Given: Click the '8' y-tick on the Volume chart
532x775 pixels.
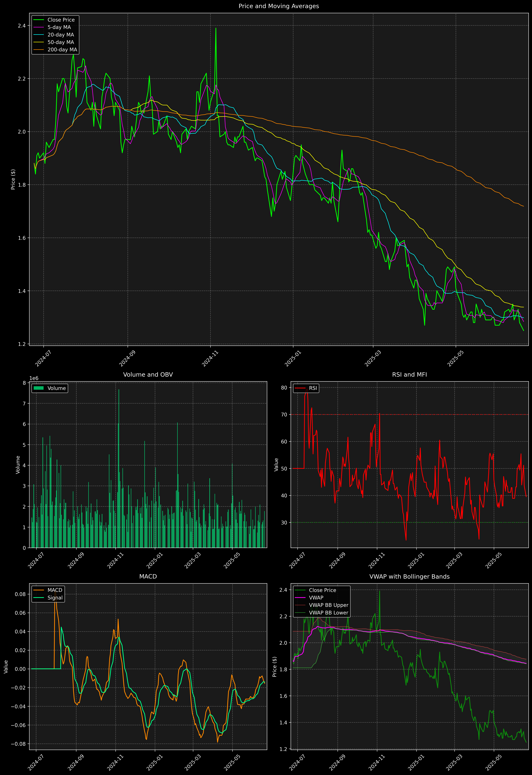Looking at the screenshot, I should [24, 383].
